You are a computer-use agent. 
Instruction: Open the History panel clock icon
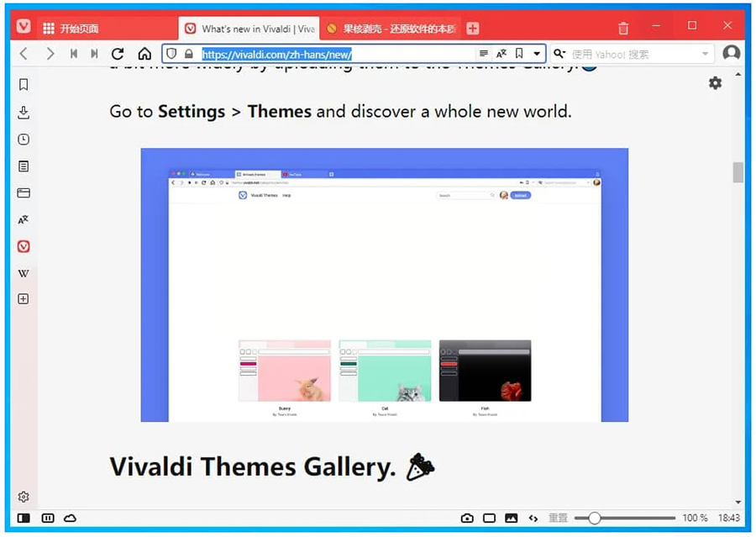(x=24, y=140)
